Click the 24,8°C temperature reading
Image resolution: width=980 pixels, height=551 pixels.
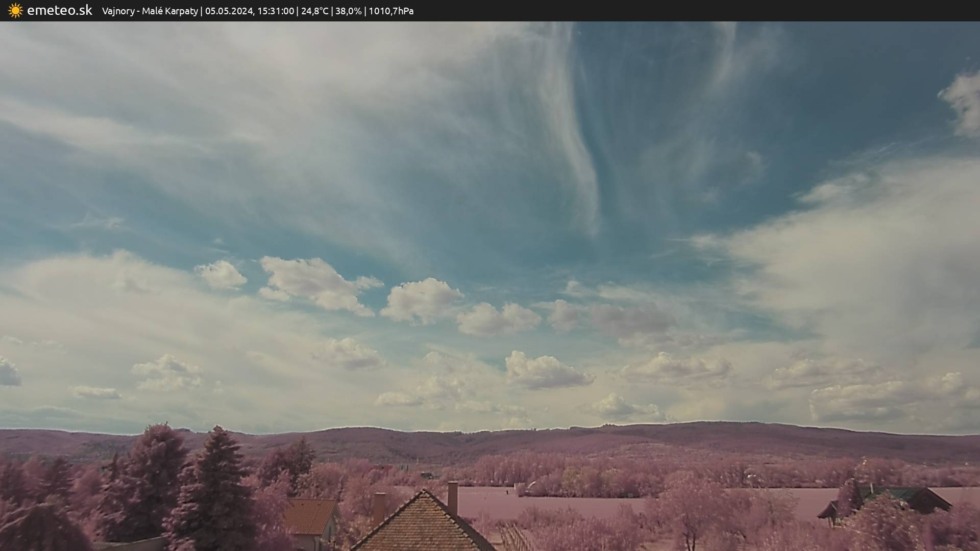point(314,11)
